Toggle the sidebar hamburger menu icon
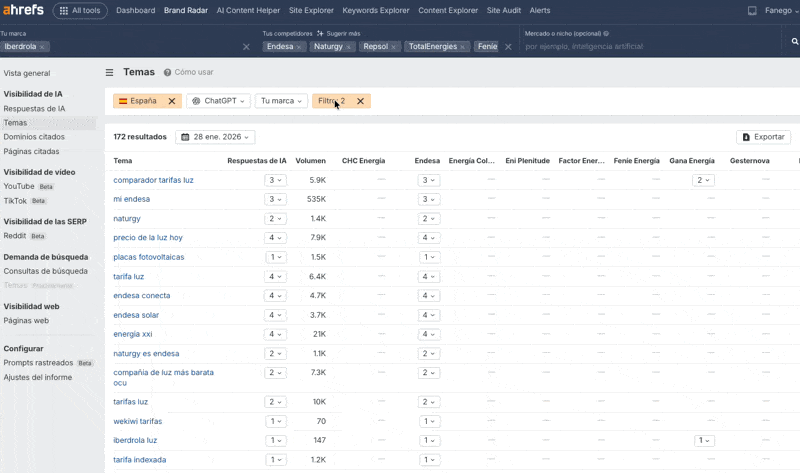Image resolution: width=800 pixels, height=473 pixels. coord(110,72)
